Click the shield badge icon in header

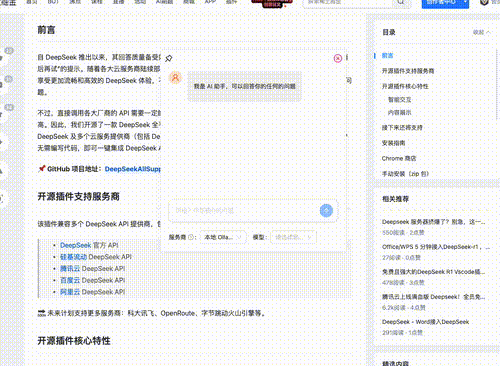click(484, 2)
